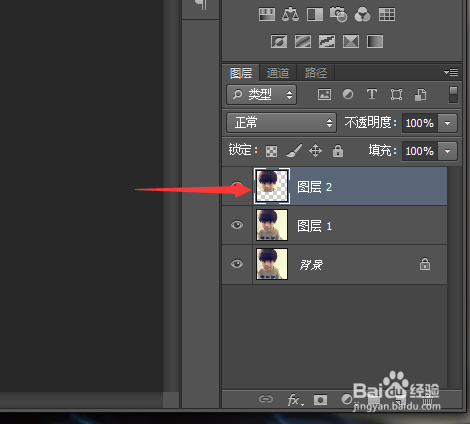
Task: Click the 填充 100% value field
Action: [x=420, y=151]
